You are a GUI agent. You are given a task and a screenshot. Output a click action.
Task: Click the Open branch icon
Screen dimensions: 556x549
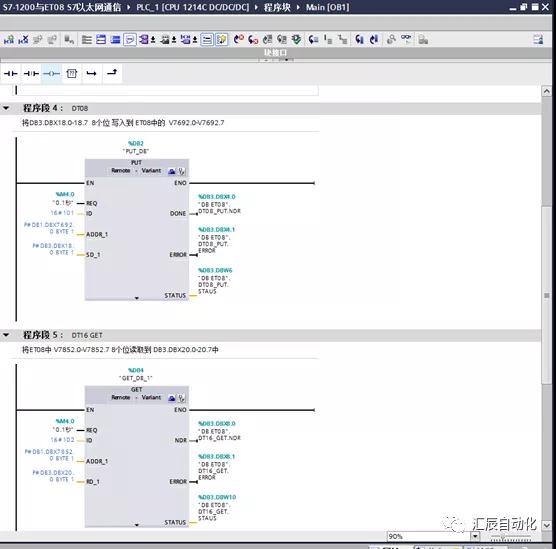click(x=91, y=73)
